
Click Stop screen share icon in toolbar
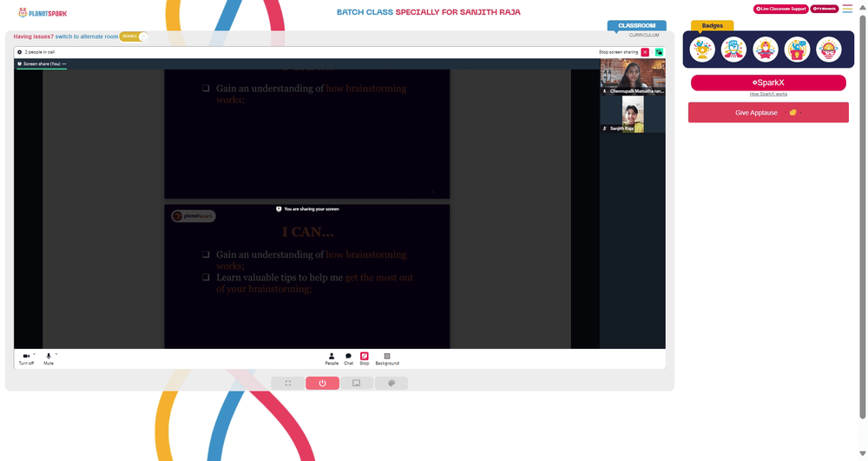[365, 359]
